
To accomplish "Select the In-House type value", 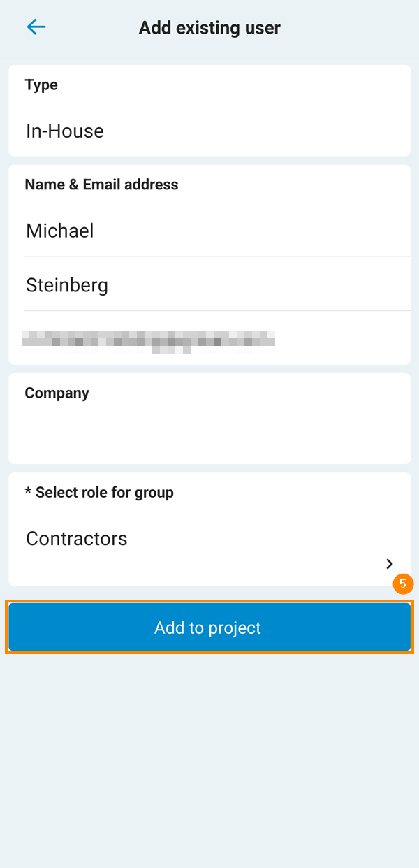I will coord(65,131).
